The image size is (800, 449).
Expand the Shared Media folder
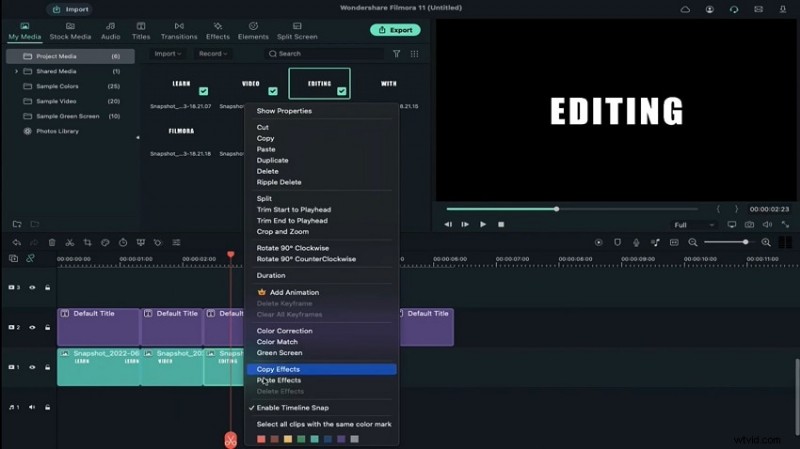pyautogui.click(x=16, y=71)
